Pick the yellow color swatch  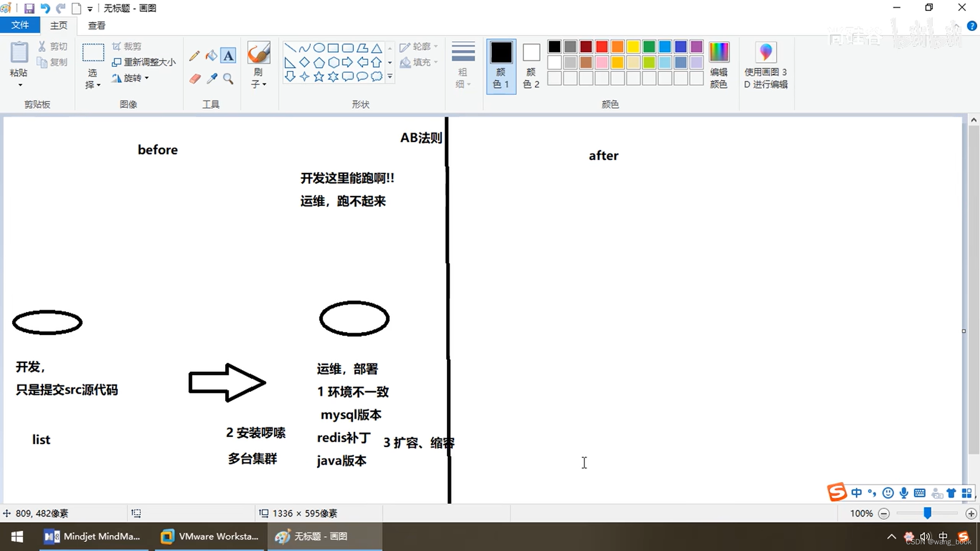633,47
